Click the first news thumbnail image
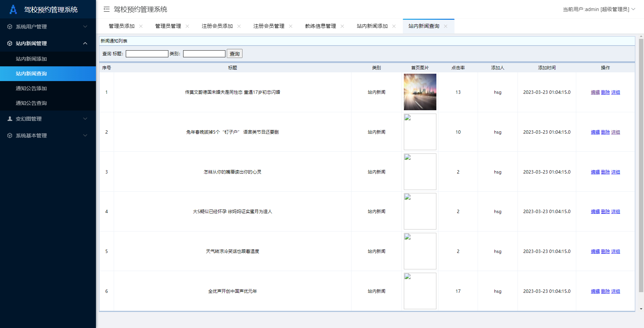This screenshot has height=328, width=644. click(x=420, y=92)
